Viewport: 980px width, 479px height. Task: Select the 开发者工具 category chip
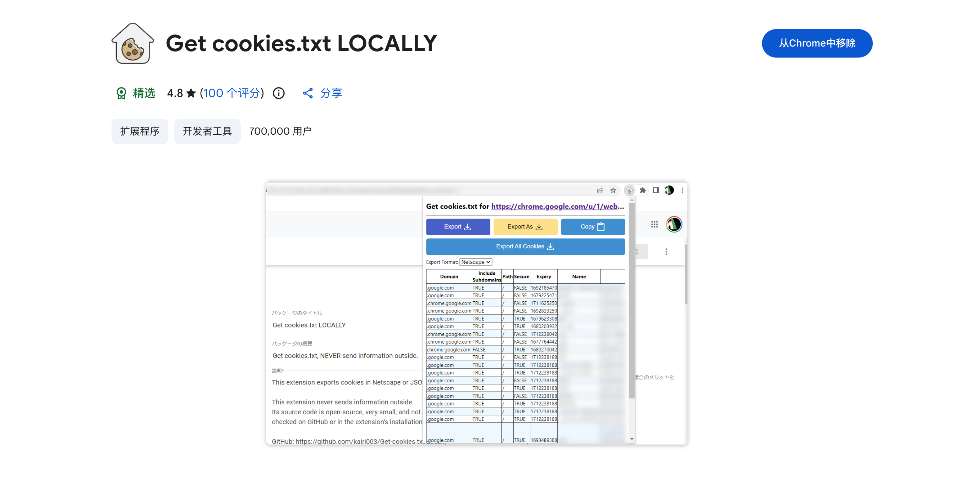coord(207,131)
